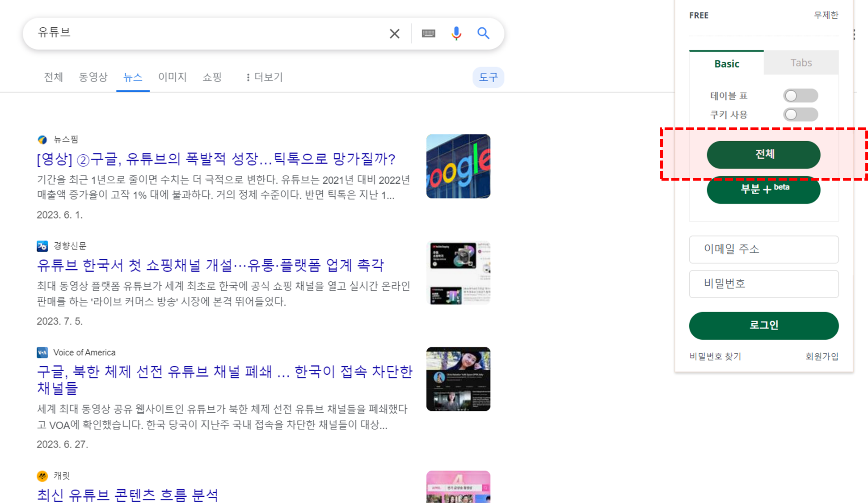The width and height of the screenshot is (868, 503).
Task: Click the 캐릿 source name
Action: point(62,476)
